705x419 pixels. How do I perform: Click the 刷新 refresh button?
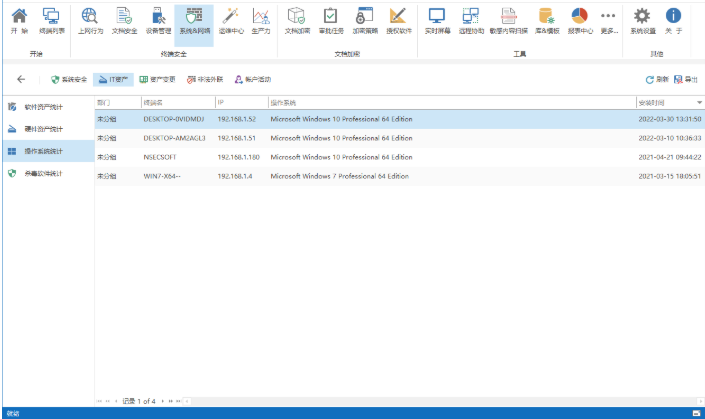656,79
